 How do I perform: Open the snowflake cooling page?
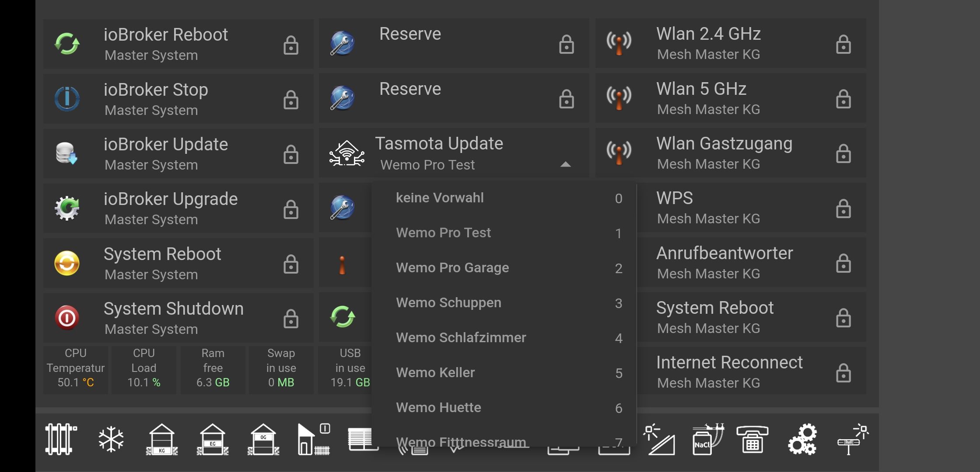111,439
